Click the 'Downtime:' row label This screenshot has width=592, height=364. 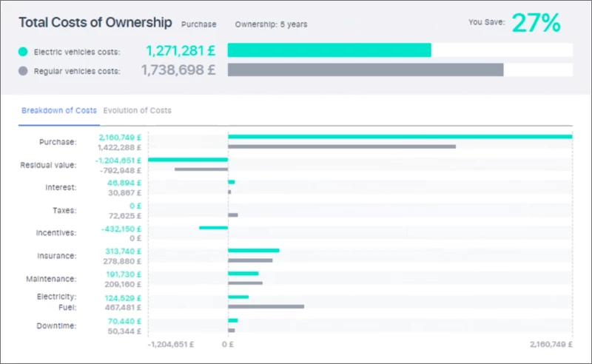point(56,326)
